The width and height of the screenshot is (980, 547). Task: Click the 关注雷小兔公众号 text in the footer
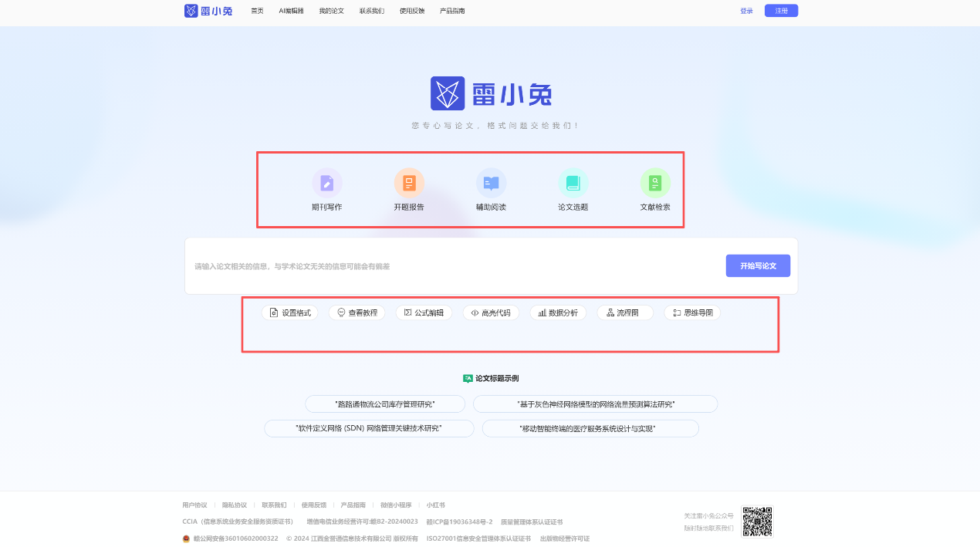[708, 515]
